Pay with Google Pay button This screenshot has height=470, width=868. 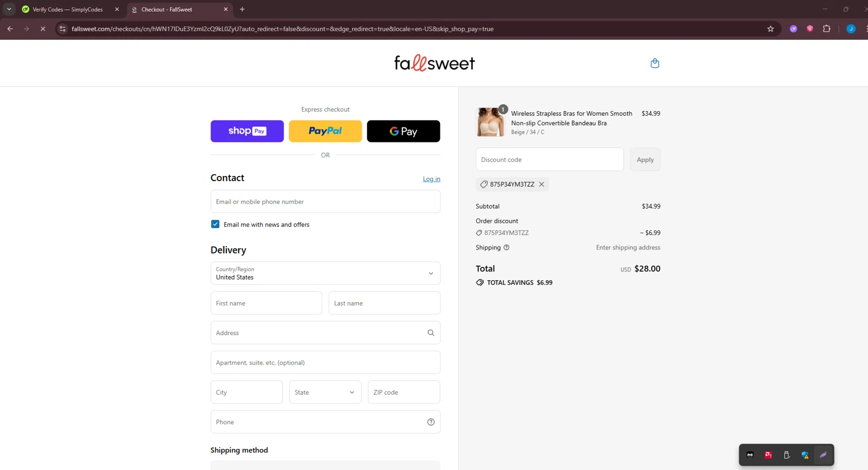coord(403,131)
